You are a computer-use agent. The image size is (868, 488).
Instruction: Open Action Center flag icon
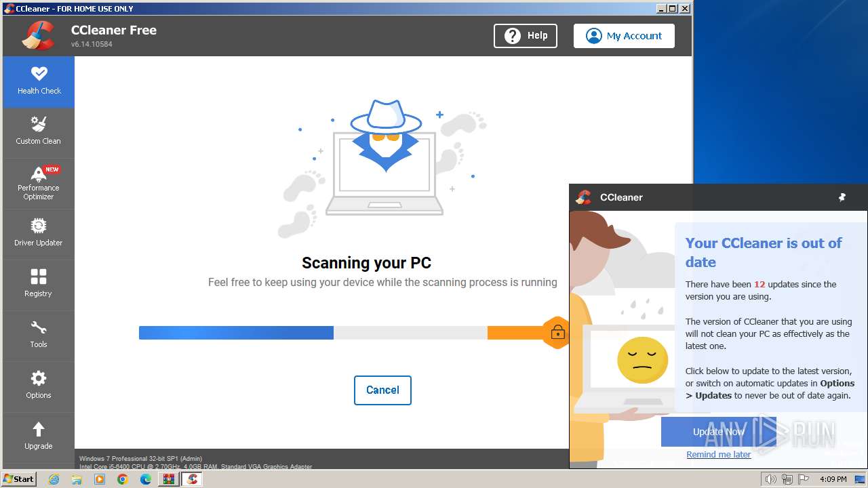pyautogui.click(x=804, y=479)
